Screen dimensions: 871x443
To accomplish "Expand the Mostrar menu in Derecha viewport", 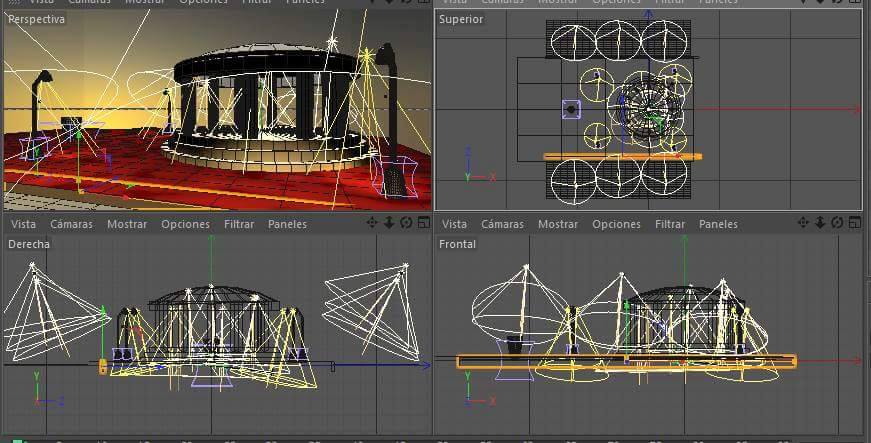I will (x=127, y=224).
